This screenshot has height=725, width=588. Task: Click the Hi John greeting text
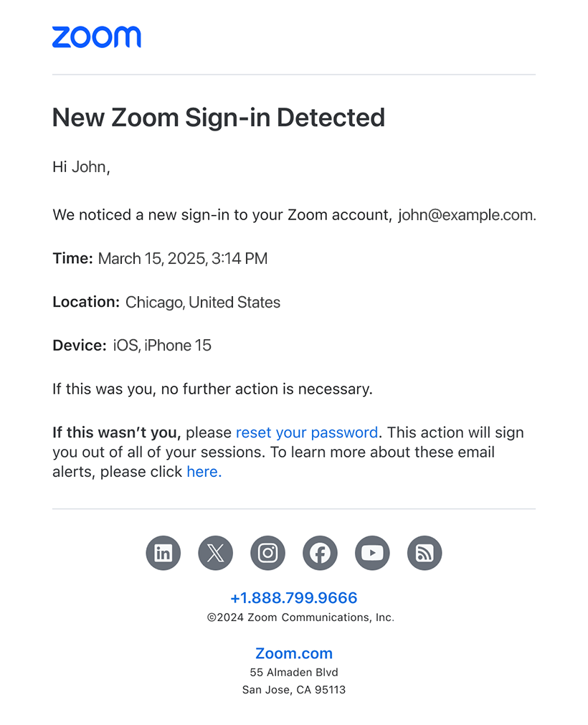[81, 167]
